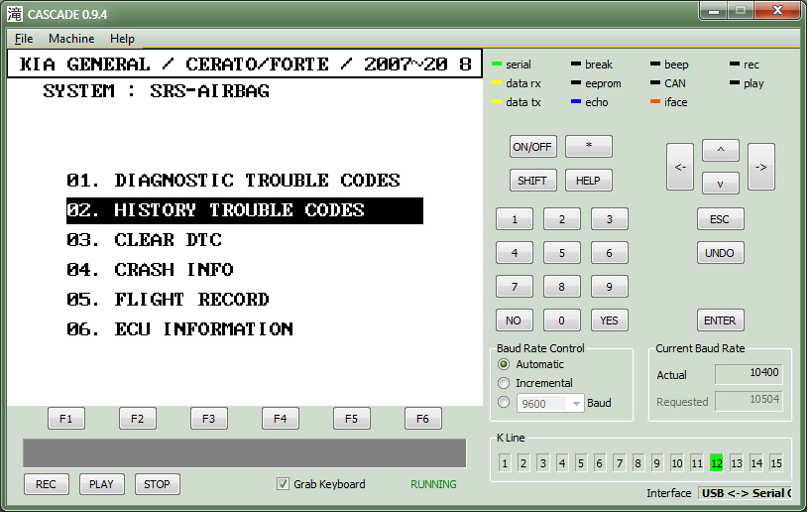This screenshot has width=812, height=512.
Task: Click keypad number 2
Action: click(x=562, y=219)
